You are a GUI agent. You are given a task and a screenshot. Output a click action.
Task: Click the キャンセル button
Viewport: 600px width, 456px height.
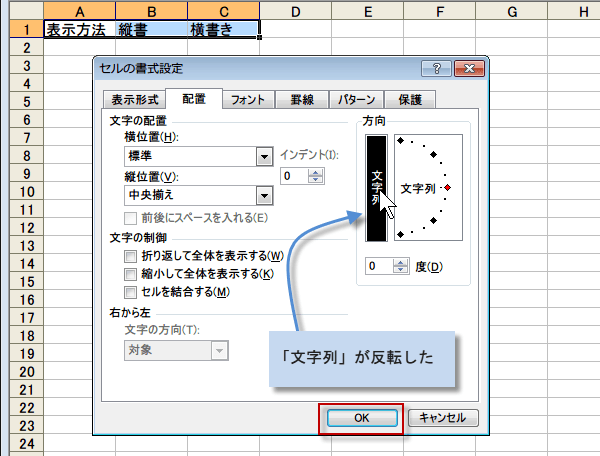(443, 418)
